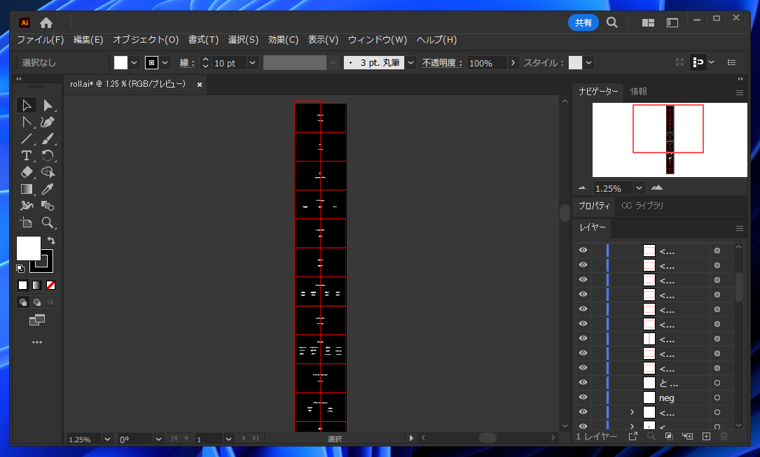Apply None using the red slash icon
Image resolution: width=760 pixels, height=457 pixels.
[51, 285]
